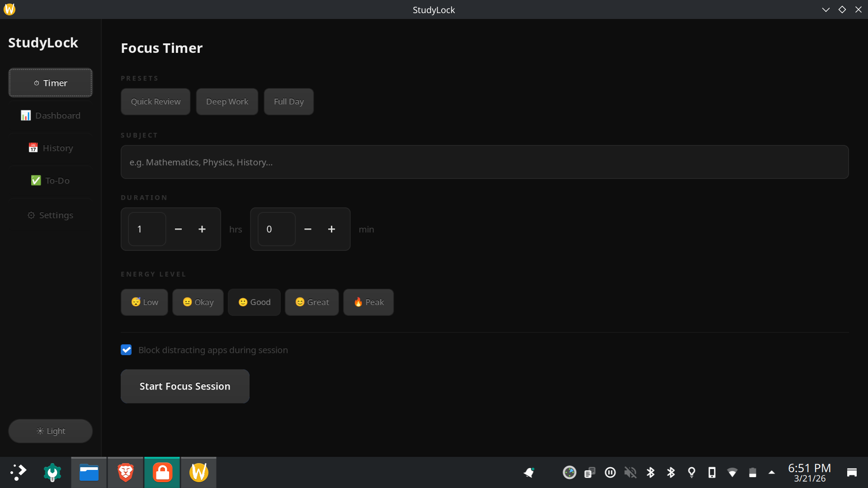Open the Dashboard sidebar tab
Screen dimensions: 868x488
(x=50, y=116)
